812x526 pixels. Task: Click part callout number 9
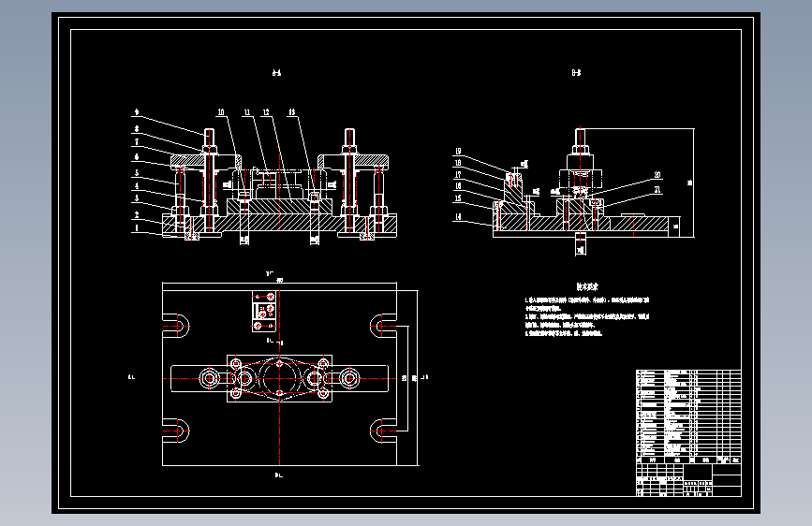(137, 111)
